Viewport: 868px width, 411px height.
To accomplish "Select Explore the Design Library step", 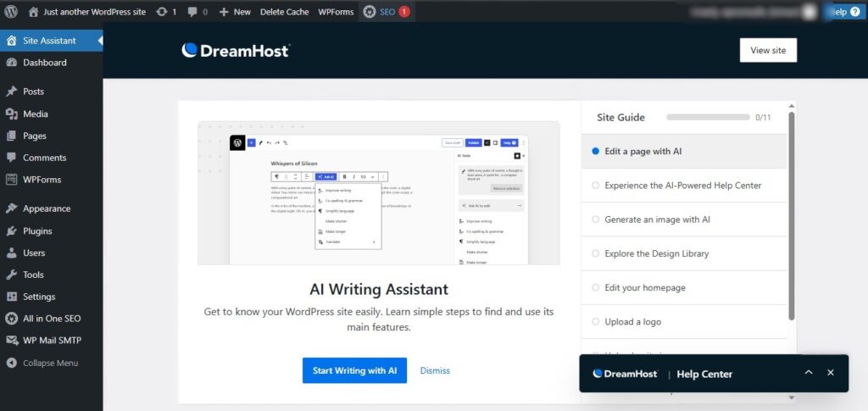I will tap(684, 253).
